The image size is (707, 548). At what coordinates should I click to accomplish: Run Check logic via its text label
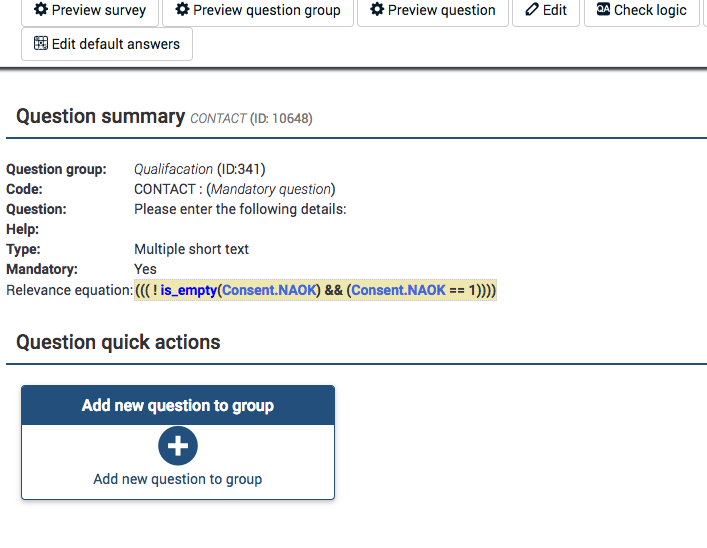(x=650, y=10)
